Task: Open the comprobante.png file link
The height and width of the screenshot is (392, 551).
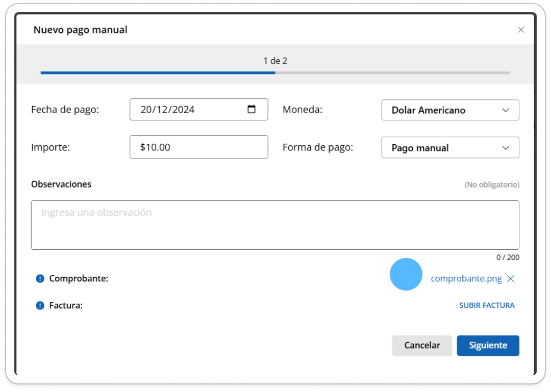Action: (x=466, y=278)
